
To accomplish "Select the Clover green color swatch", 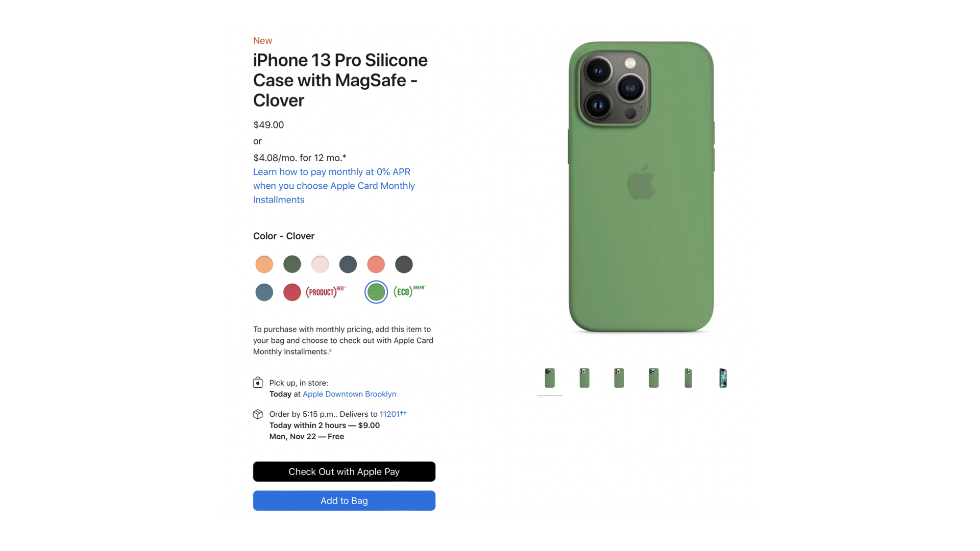I will 376,292.
